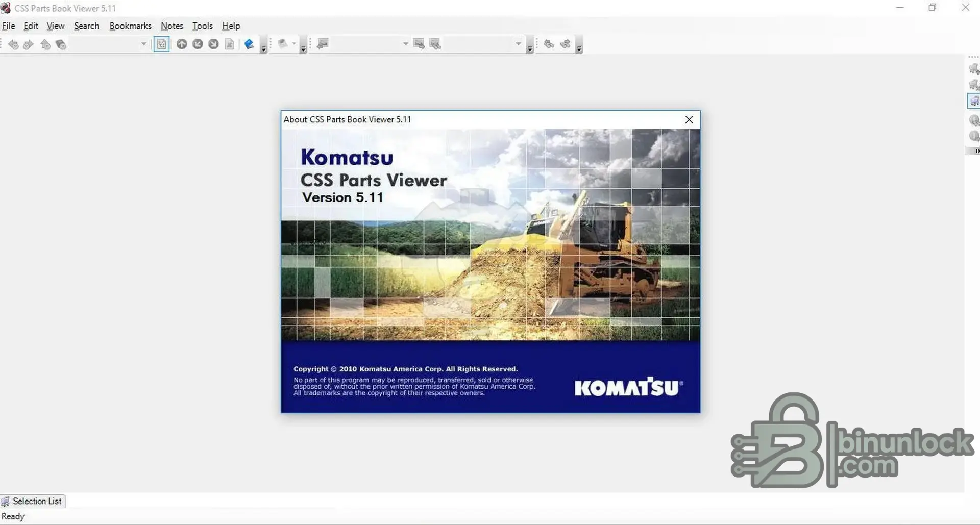Click the 'About CSS Parts Book Viewer 5.11' title
980x525 pixels.
[x=347, y=119]
